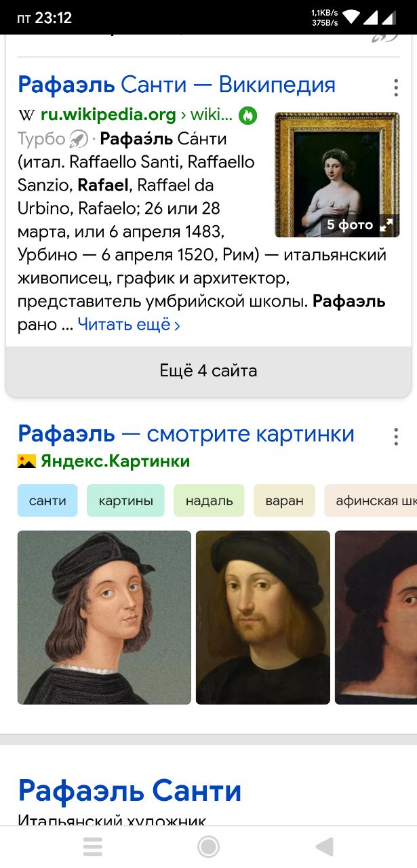Open options menu for Wikipedia result
The image size is (417, 868).
click(396, 87)
